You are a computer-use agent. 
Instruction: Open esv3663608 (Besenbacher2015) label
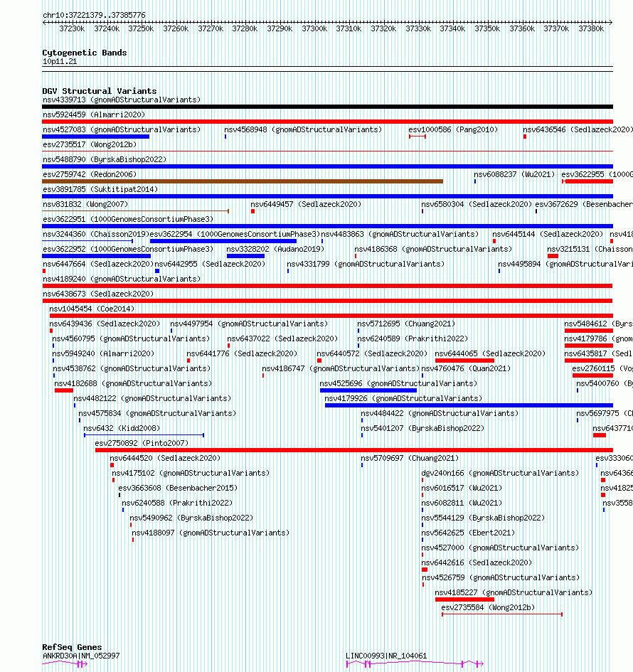click(x=178, y=488)
